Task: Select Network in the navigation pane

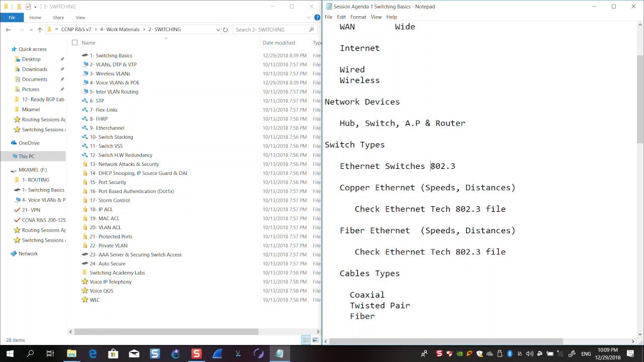Action: (x=28, y=254)
